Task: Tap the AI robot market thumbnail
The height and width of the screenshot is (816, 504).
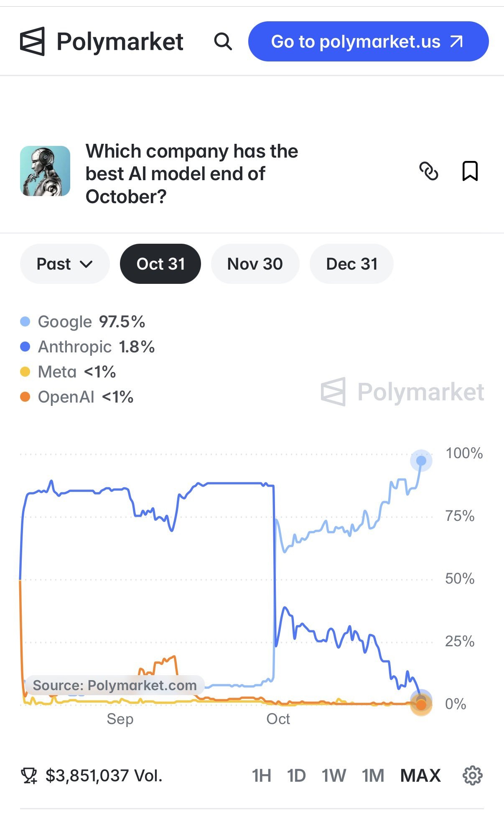Action: point(45,171)
